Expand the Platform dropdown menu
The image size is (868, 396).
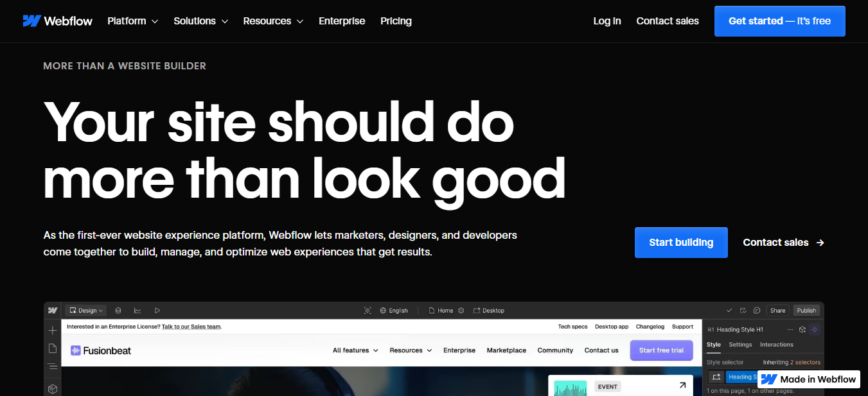point(133,21)
